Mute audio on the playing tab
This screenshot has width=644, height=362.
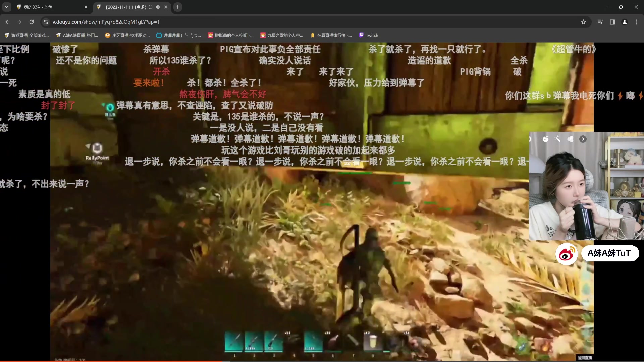coord(158,7)
